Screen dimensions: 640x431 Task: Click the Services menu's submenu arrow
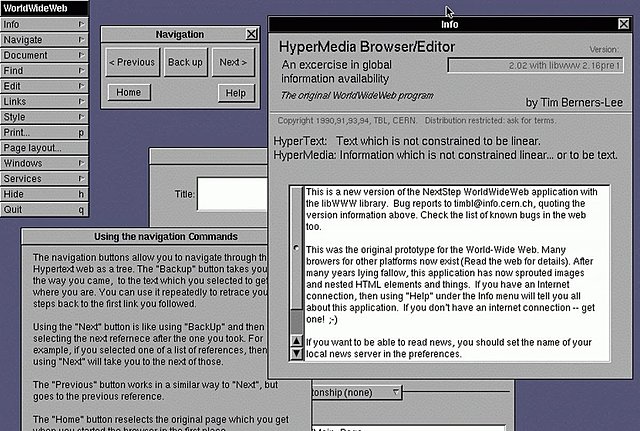point(81,179)
